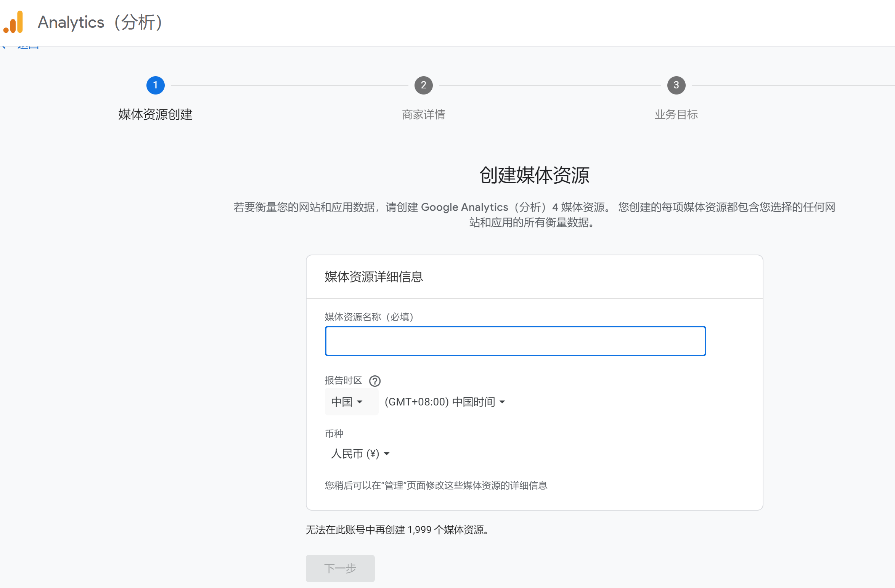Click the Analytics（分析）title text

pos(101,22)
